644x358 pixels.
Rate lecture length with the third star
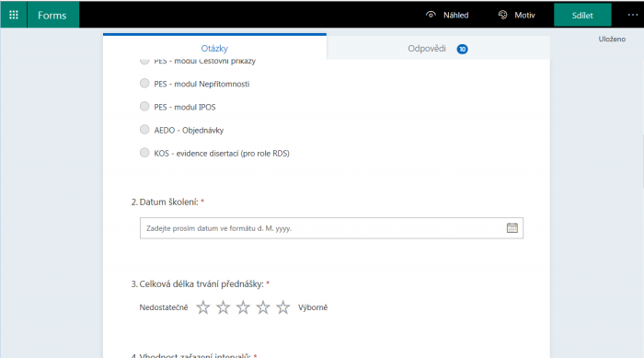243,307
